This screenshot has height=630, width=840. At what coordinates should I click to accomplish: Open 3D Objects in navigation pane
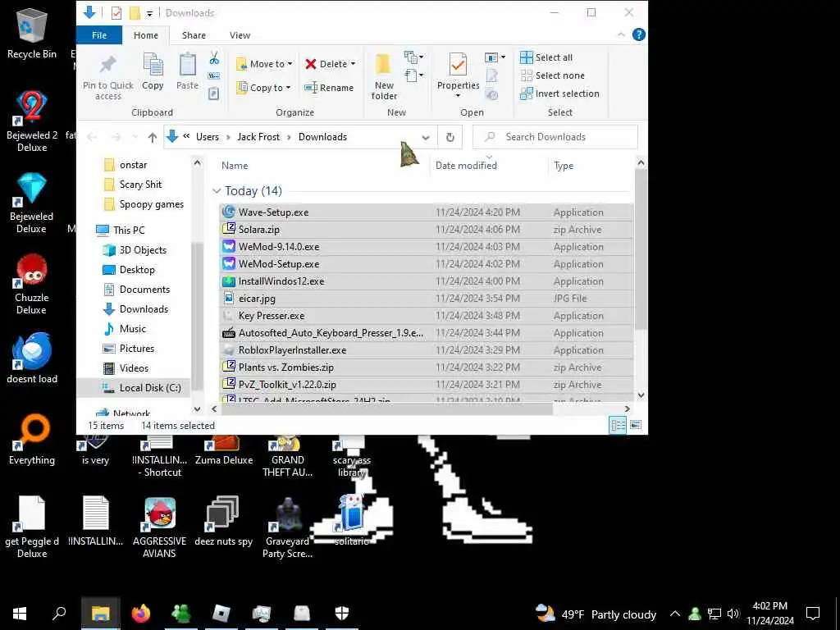[143, 249]
